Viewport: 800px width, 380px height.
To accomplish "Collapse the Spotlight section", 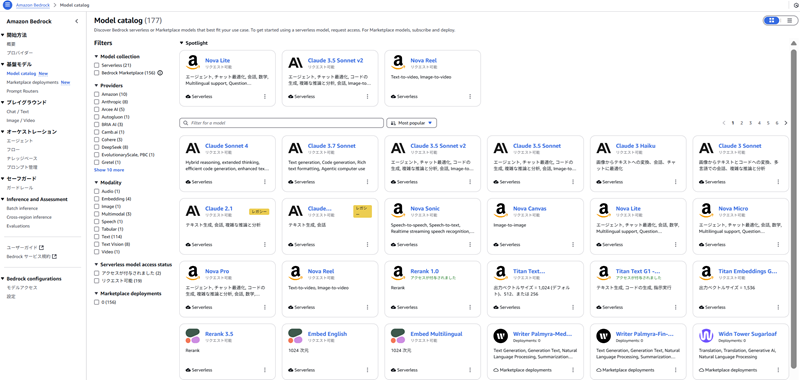I will tap(181, 43).
